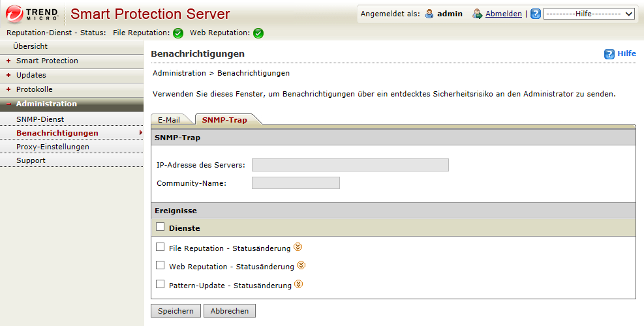Open the Hilfe dropdown menu

pyautogui.click(x=590, y=14)
